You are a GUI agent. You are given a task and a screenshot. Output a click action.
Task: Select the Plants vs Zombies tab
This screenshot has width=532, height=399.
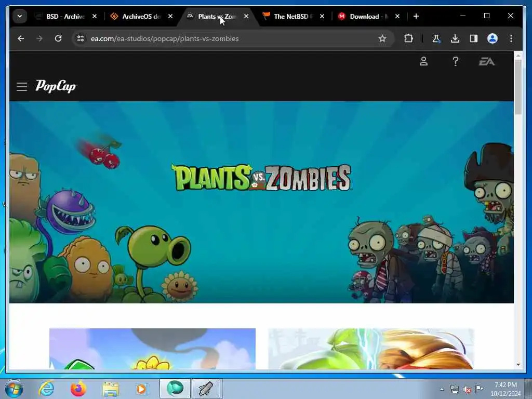click(217, 16)
